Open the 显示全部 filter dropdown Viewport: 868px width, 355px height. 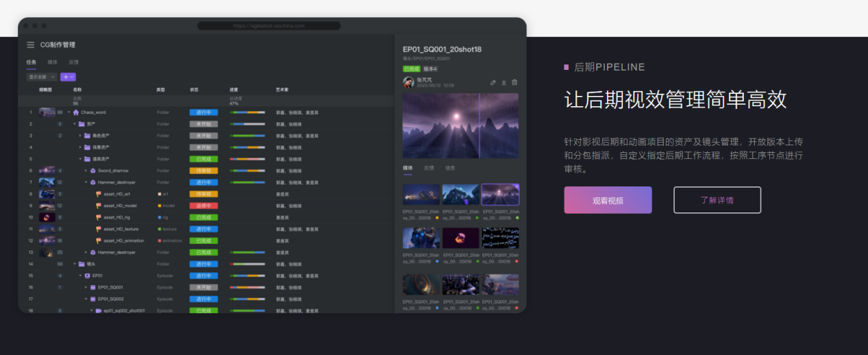point(42,77)
